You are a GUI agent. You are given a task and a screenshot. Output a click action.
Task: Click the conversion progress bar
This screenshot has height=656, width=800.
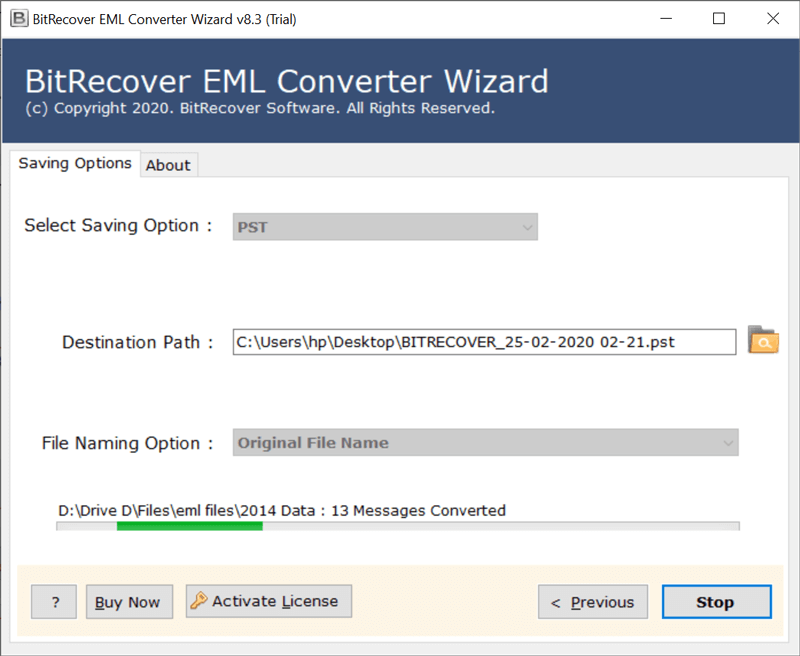coord(397,526)
